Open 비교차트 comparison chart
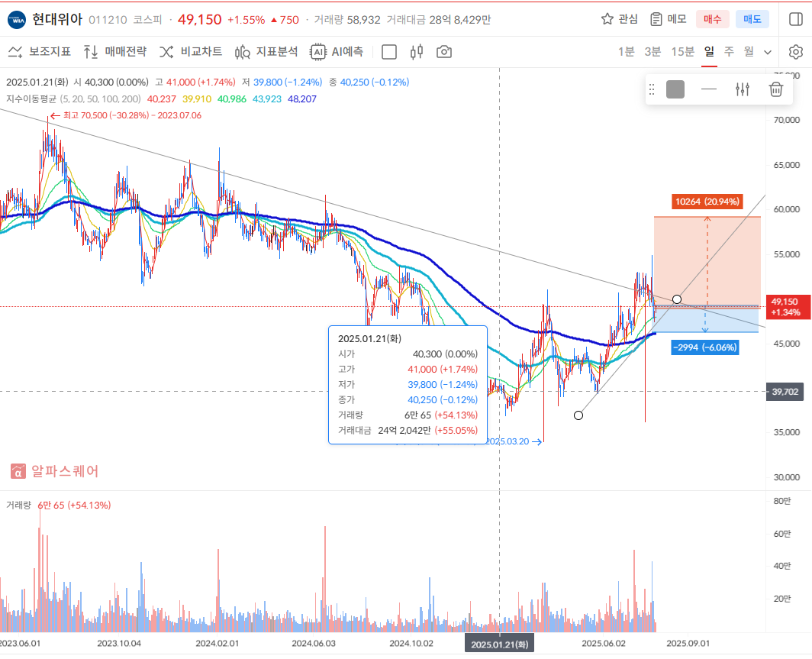The image size is (812, 659). (191, 52)
